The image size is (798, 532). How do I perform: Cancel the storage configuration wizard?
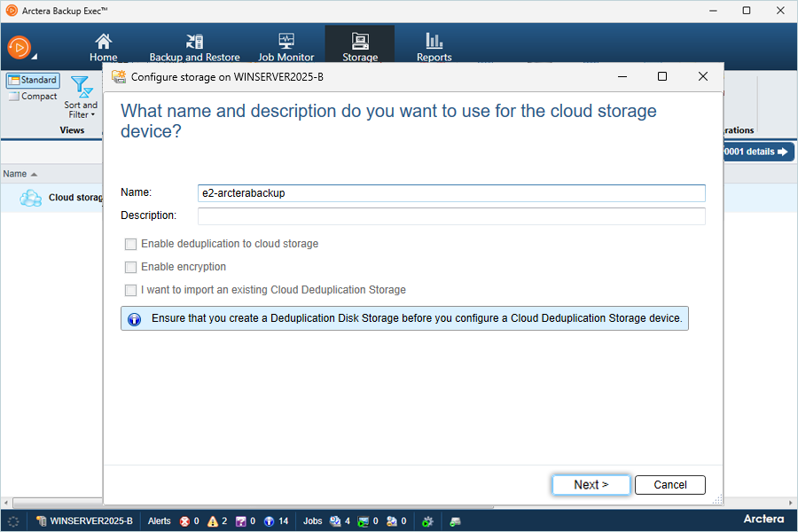(670, 485)
